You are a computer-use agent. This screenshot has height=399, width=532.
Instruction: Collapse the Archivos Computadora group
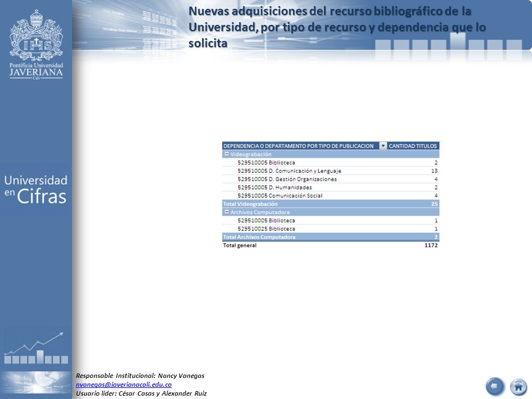pyautogui.click(x=227, y=212)
